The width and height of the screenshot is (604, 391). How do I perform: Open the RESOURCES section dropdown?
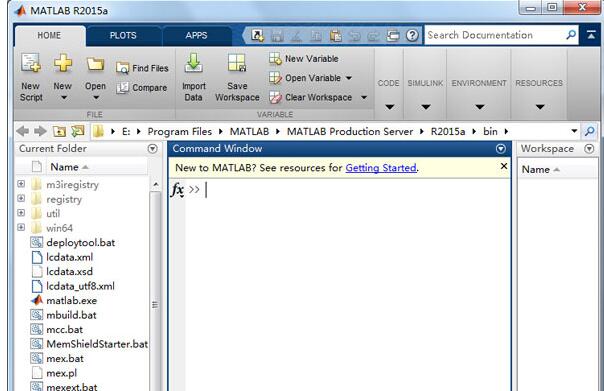[x=540, y=107]
